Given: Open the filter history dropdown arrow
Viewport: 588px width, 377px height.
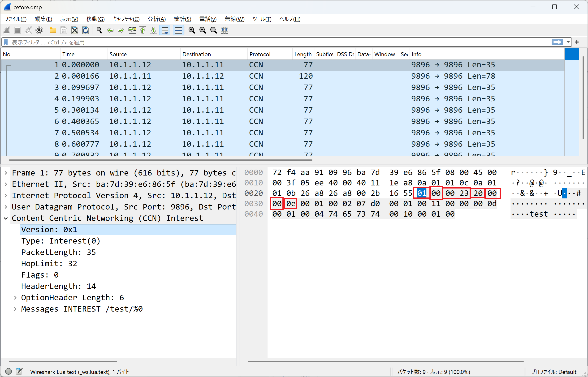Looking at the screenshot, I should point(568,42).
